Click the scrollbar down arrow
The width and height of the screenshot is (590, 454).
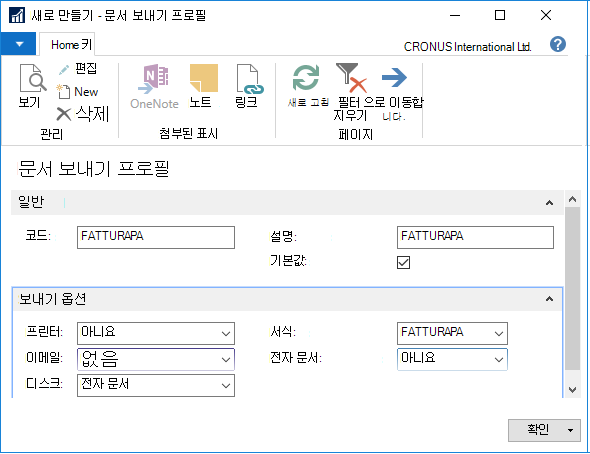tap(572, 390)
